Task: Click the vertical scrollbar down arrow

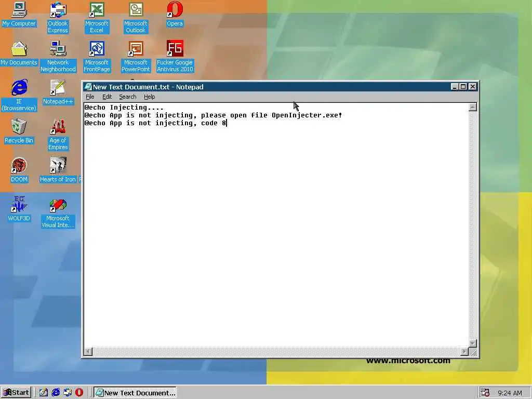Action: pos(473,343)
